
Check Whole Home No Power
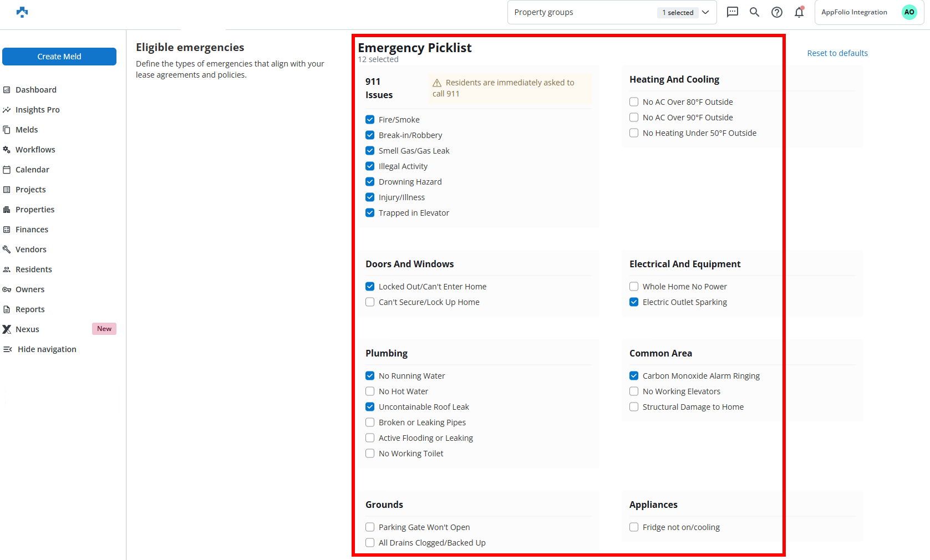click(634, 287)
